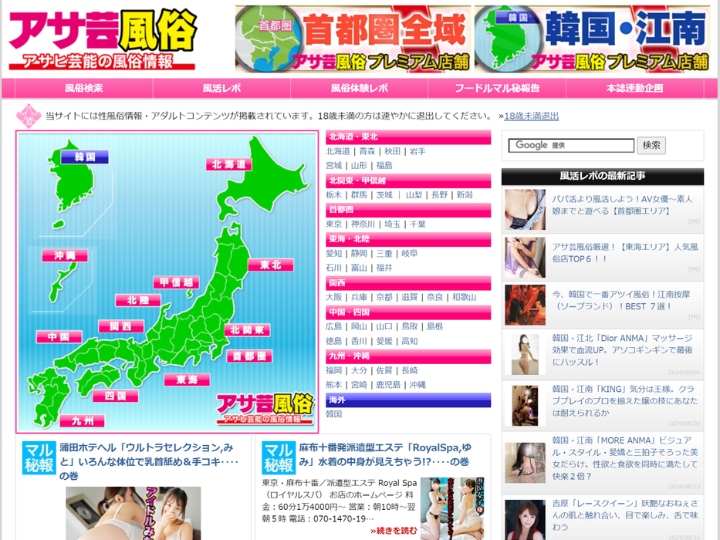This screenshot has height=540, width=720.
Task: Click the アサ芸風俗 logo inside the map
Action: coord(265,408)
